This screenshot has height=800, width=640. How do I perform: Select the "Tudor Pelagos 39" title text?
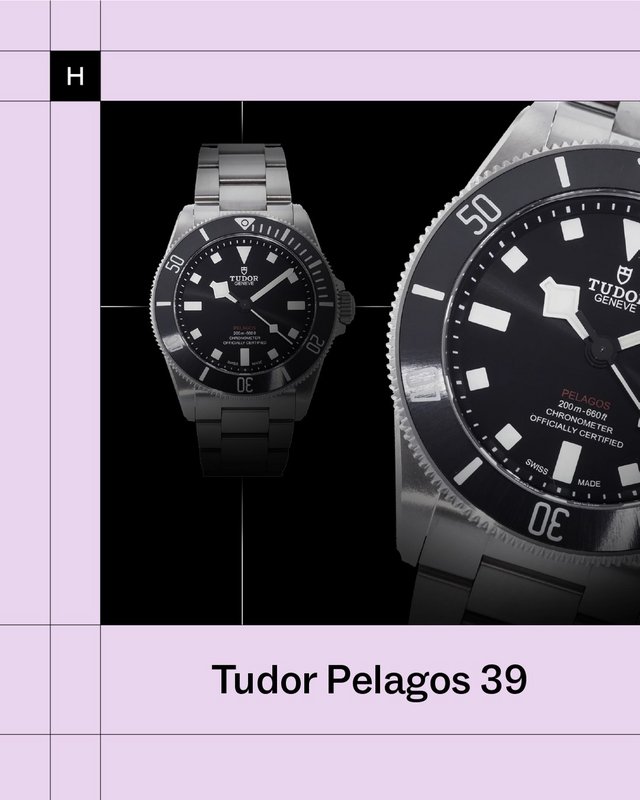pyautogui.click(x=369, y=680)
